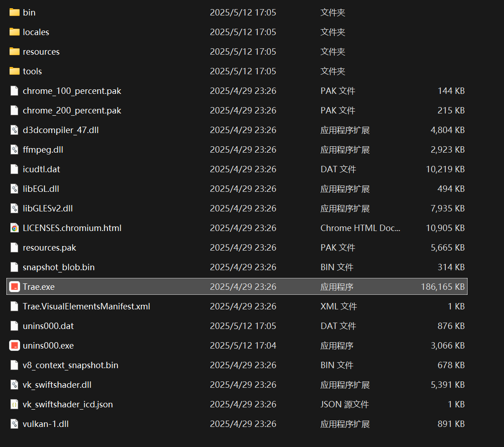
Task: Click the size value 186,165 KB
Action: (443, 287)
